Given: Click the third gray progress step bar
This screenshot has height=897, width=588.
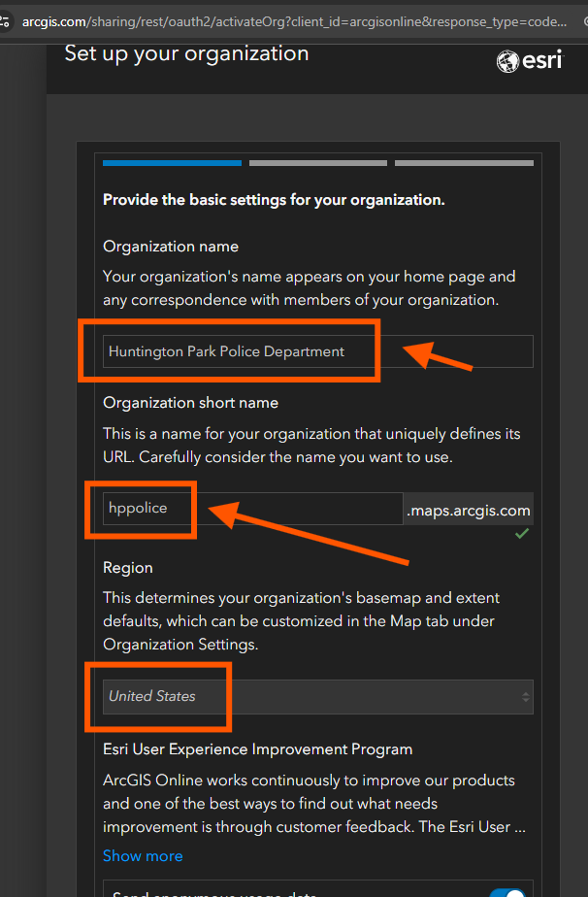Looking at the screenshot, I should 464,163.
